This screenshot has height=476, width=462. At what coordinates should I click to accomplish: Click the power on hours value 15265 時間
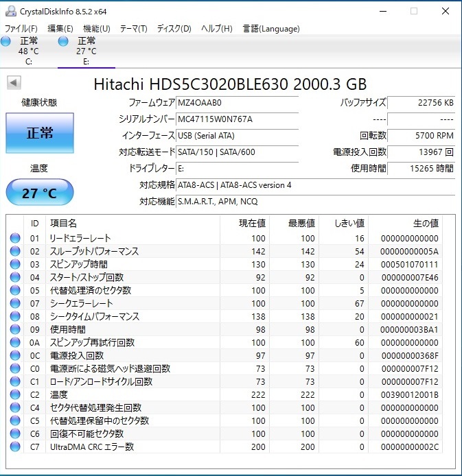pos(421,169)
